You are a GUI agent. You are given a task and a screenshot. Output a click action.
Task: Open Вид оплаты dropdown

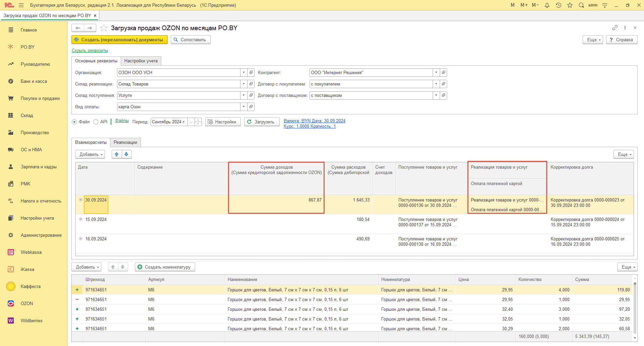(244, 107)
